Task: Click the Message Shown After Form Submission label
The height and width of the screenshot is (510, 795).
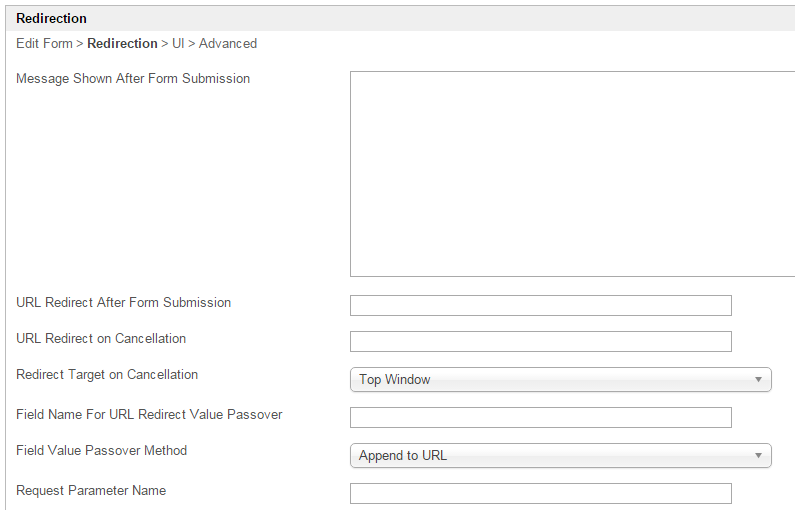Action: (x=133, y=78)
